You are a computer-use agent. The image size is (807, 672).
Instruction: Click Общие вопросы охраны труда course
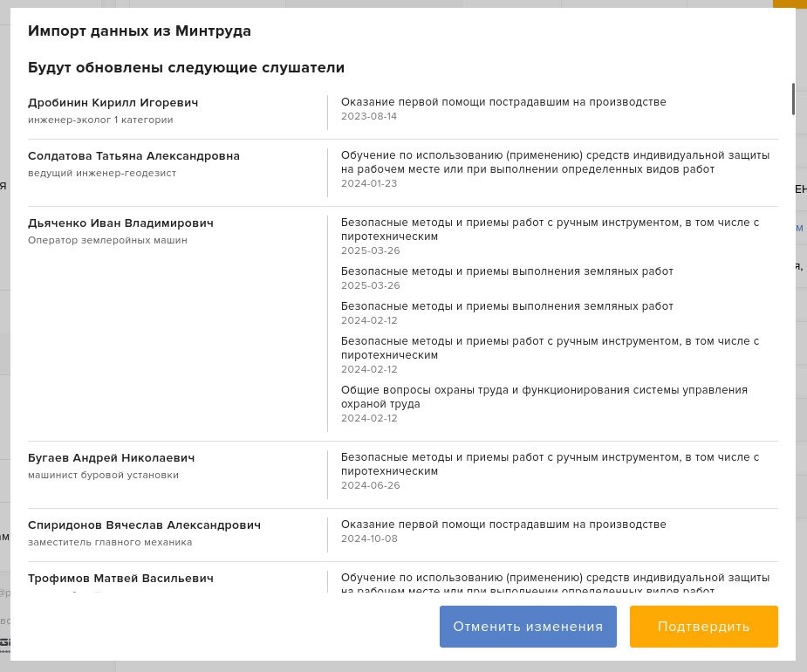point(544,396)
